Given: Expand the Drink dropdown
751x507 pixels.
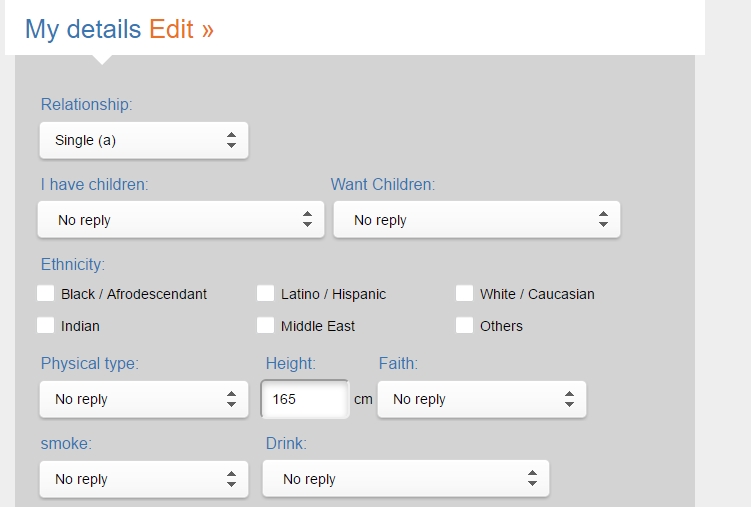Looking at the screenshot, I should (x=405, y=479).
